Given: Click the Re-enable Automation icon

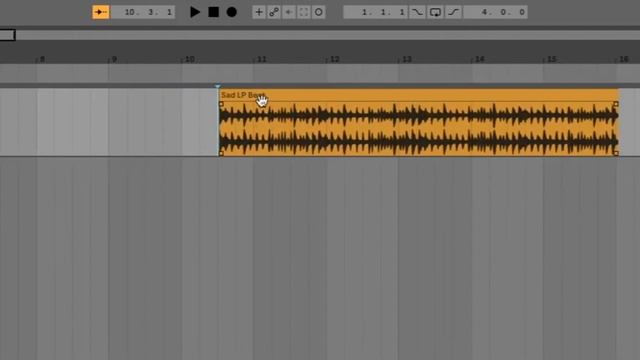Looking at the screenshot, I should [x=289, y=12].
